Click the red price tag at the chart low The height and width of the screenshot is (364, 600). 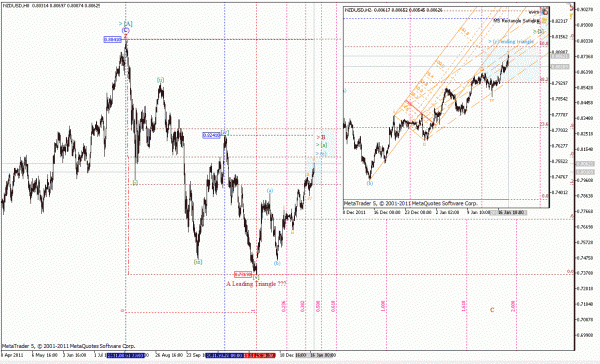tap(243, 274)
